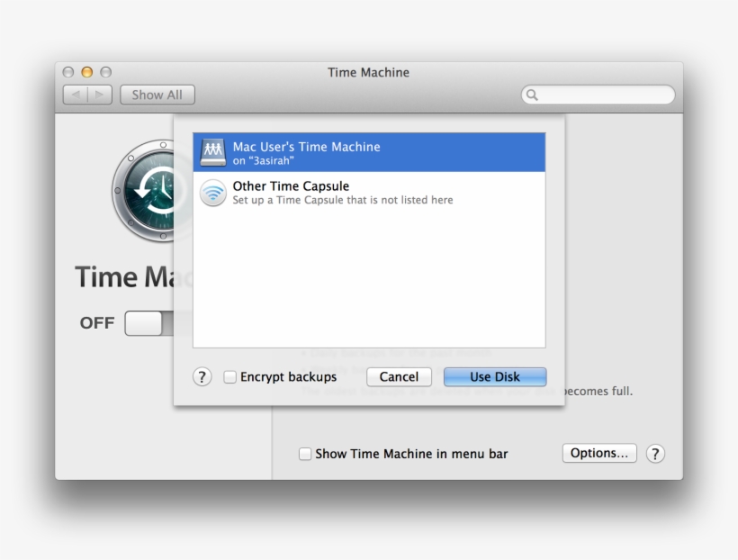Screen dimensions: 738x560
Task: Confirm with the Use Disk button
Action: pyautogui.click(x=494, y=377)
